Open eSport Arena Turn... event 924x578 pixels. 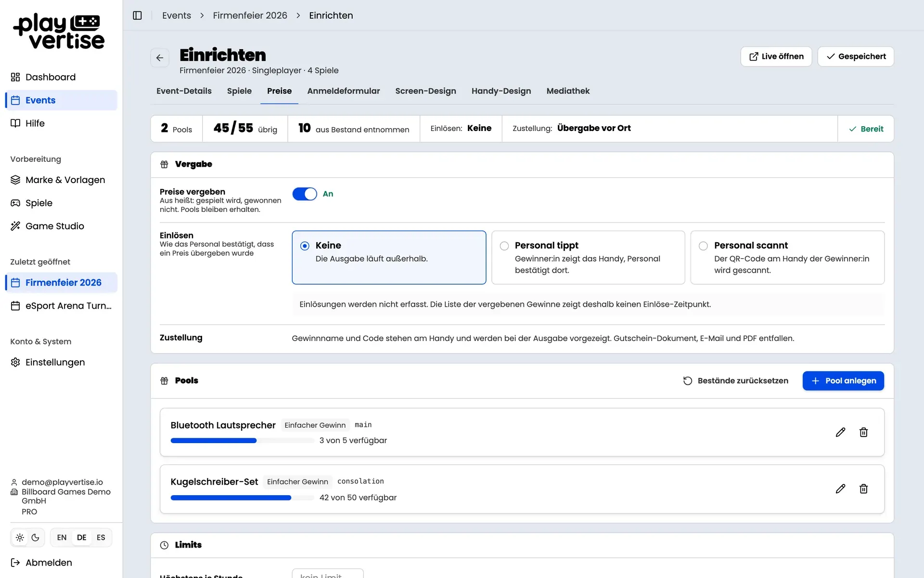click(x=61, y=306)
